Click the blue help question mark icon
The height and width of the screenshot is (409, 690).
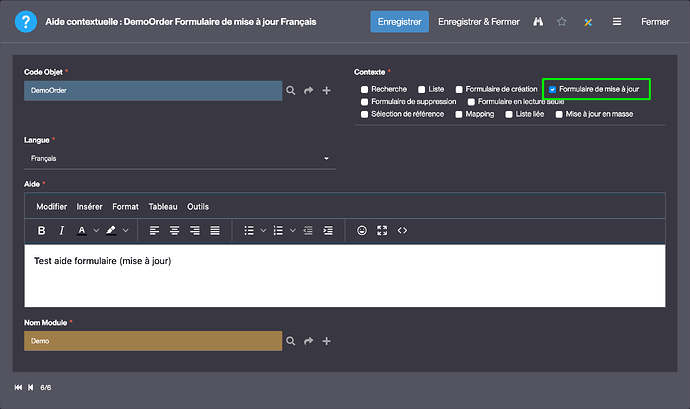pyautogui.click(x=22, y=21)
